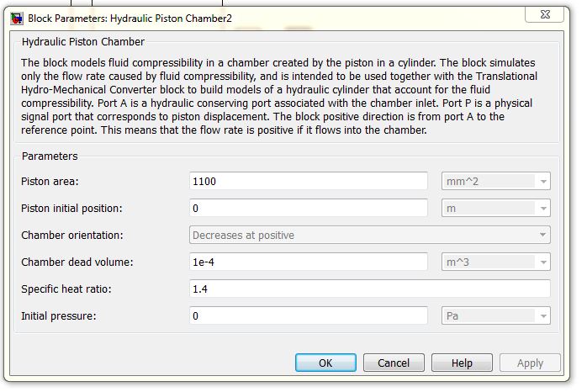Click the Piston area label
Screen dimensions: 587x392
click(55, 181)
